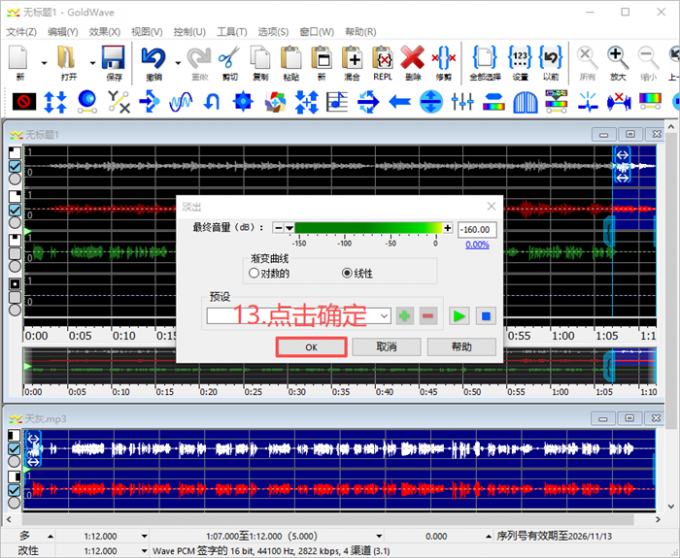Open dropdown arrow next to New icon
The image size is (680, 558).
(44, 63)
